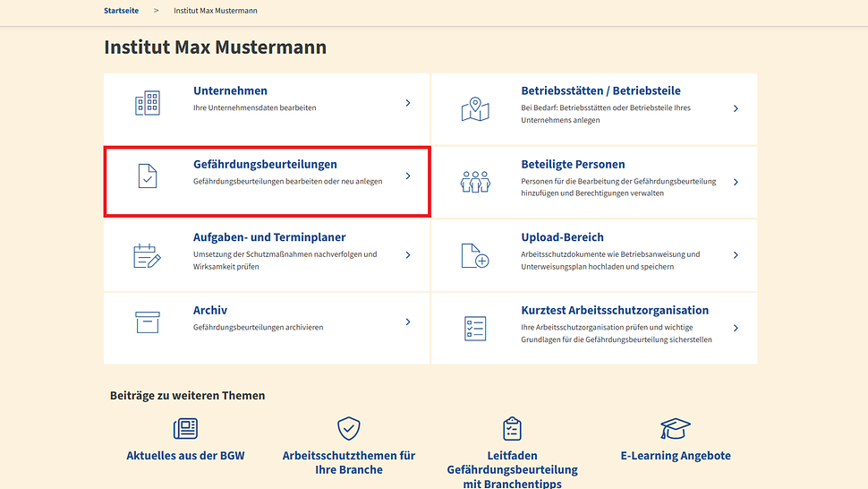
Task: Click the graduation cap E-Learning icon
Action: tap(676, 429)
